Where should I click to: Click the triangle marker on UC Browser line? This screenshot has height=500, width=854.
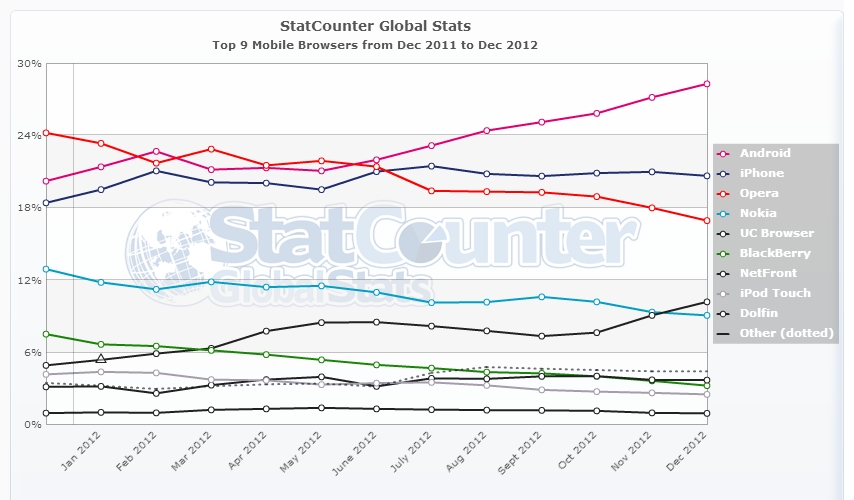[101, 359]
